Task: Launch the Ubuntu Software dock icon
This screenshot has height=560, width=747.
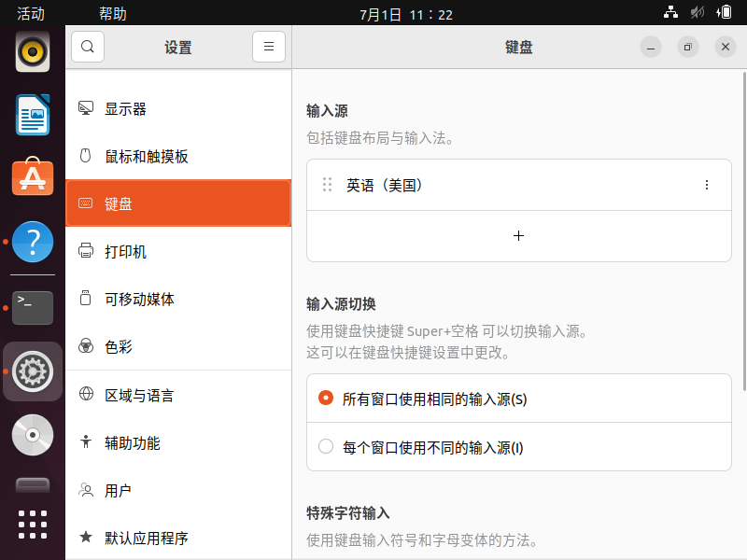Action: point(33,176)
